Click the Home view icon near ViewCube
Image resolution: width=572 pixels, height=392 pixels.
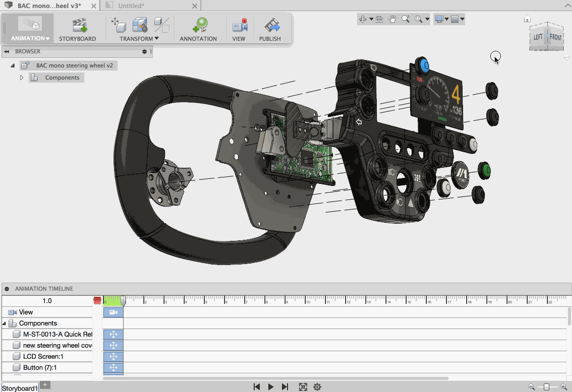tap(527, 19)
